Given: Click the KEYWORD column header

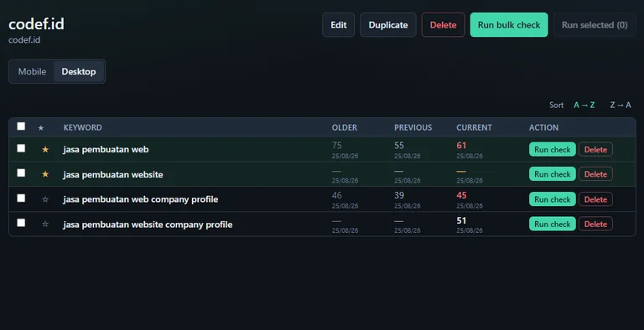Looking at the screenshot, I should pyautogui.click(x=82, y=127).
